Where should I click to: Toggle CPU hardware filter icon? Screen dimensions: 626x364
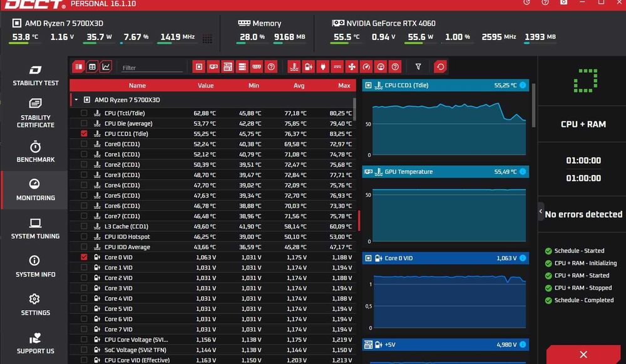tap(199, 67)
